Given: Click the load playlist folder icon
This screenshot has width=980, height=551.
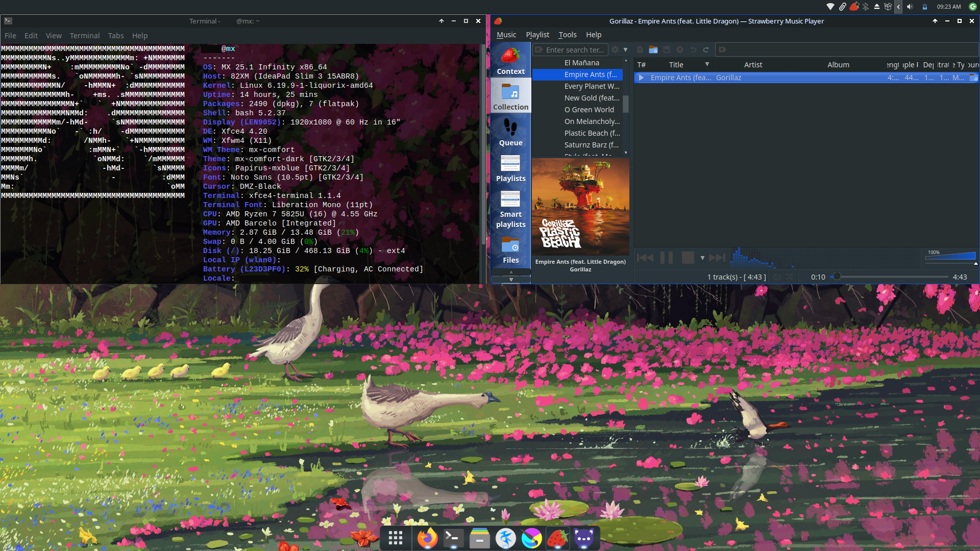Looking at the screenshot, I should [653, 49].
